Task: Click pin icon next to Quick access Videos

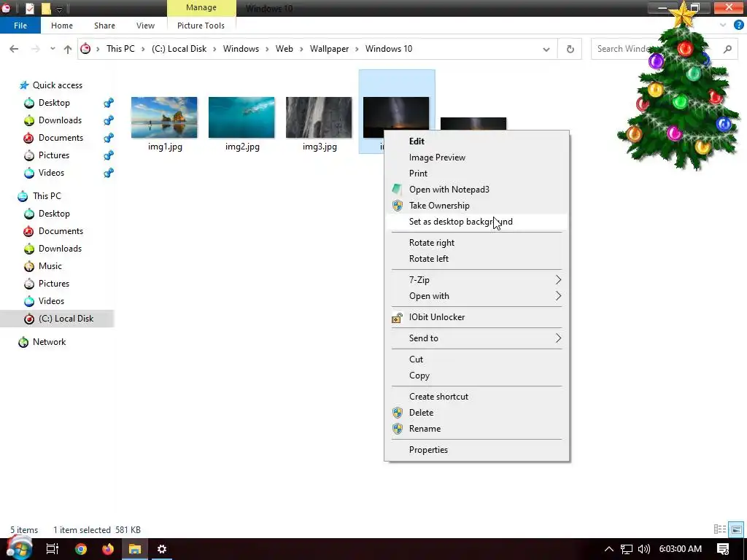Action: click(x=109, y=173)
